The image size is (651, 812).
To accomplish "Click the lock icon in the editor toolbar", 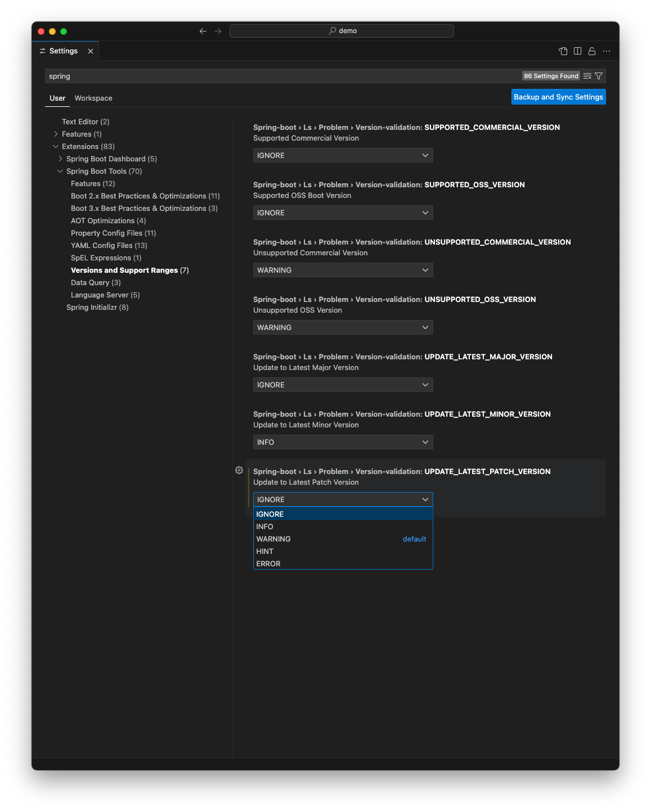I will pos(592,51).
